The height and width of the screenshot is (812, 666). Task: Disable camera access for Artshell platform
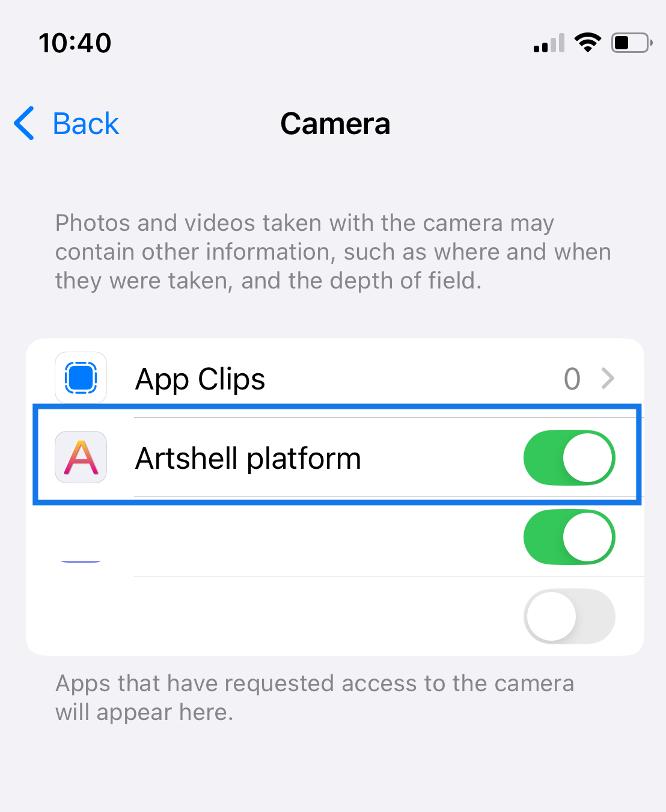click(569, 457)
